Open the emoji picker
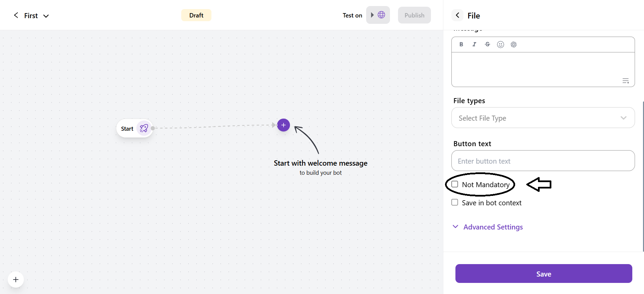This screenshot has height=294, width=644. (x=500, y=44)
